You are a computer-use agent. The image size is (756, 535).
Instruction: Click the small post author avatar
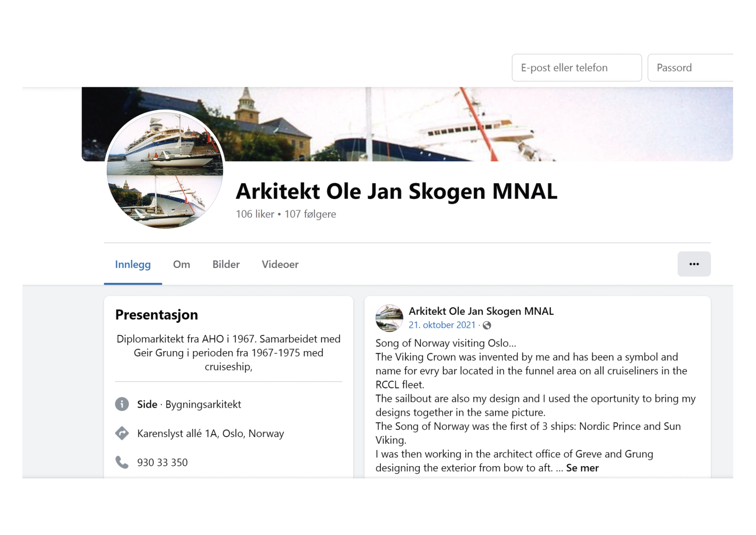click(x=389, y=318)
